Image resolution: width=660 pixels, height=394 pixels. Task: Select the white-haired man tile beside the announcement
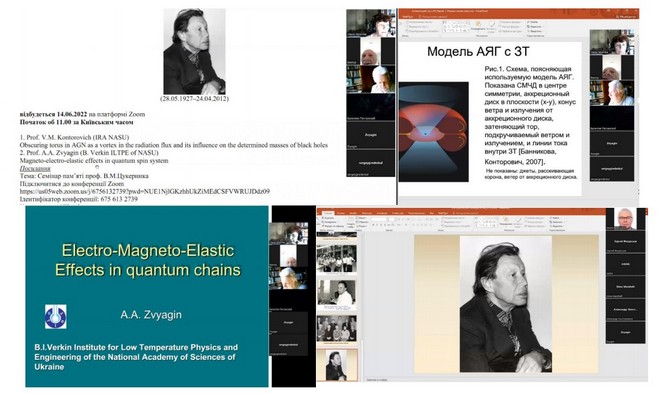(370, 79)
